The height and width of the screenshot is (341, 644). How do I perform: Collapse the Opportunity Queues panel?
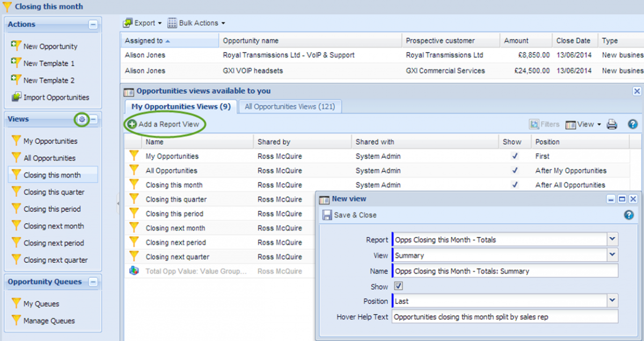point(93,282)
